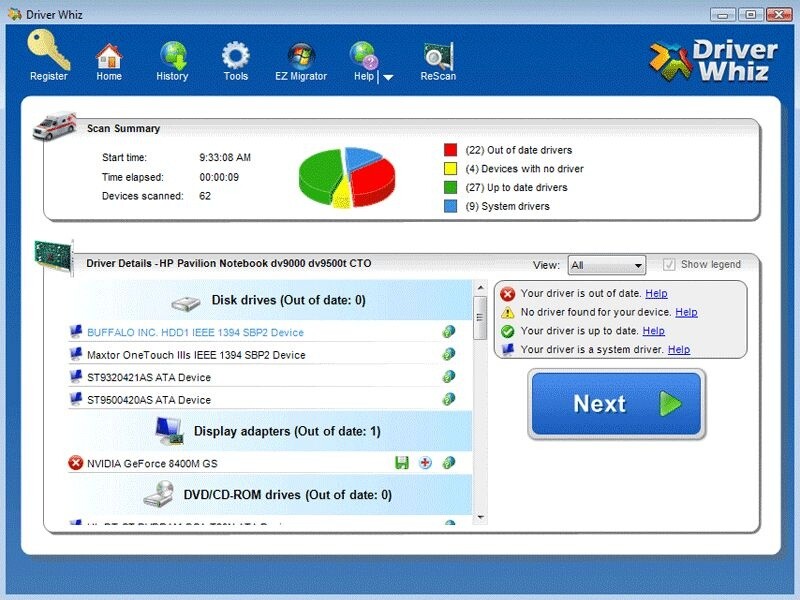The image size is (800, 600).
Task: Open the View dropdown set to All
Action: [x=607, y=265]
